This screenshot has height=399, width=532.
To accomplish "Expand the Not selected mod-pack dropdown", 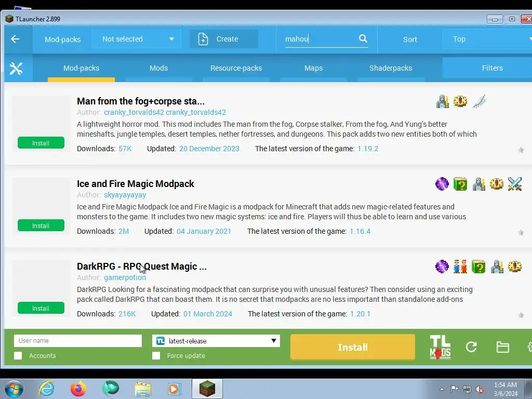I will pyautogui.click(x=137, y=39).
